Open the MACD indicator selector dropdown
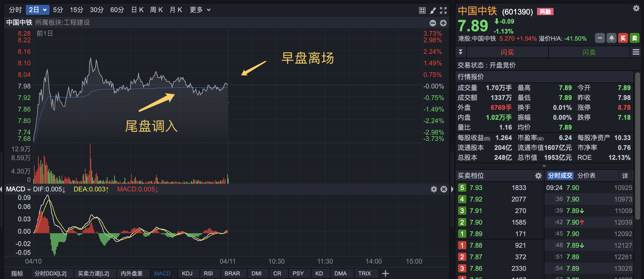644x279 pixels. coord(18,189)
